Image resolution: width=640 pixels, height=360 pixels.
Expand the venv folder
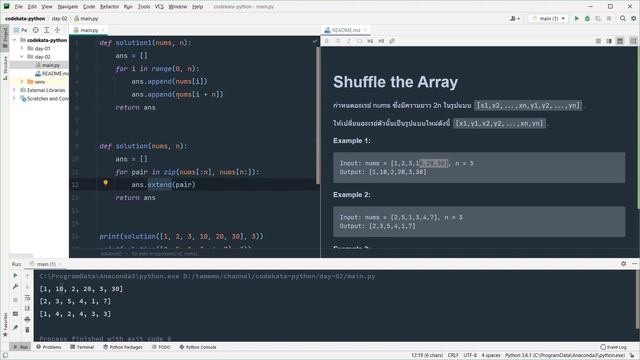[22, 82]
